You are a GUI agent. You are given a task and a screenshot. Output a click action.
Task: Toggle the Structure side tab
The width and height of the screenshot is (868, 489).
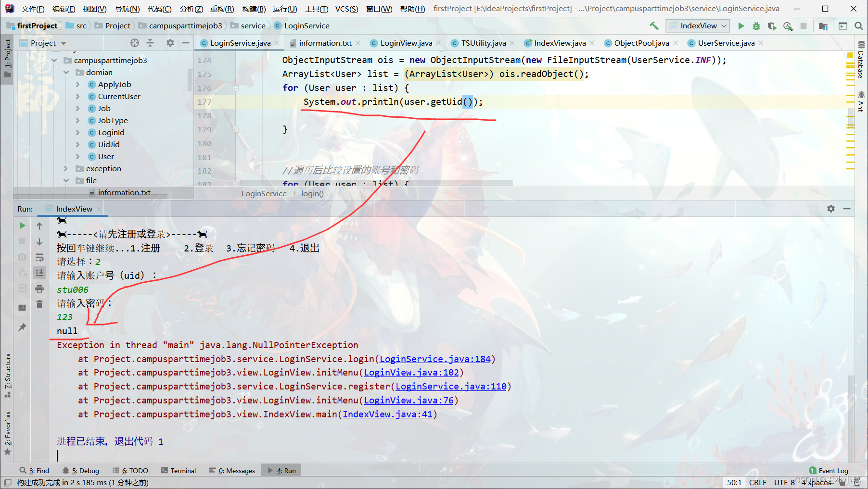(x=7, y=375)
